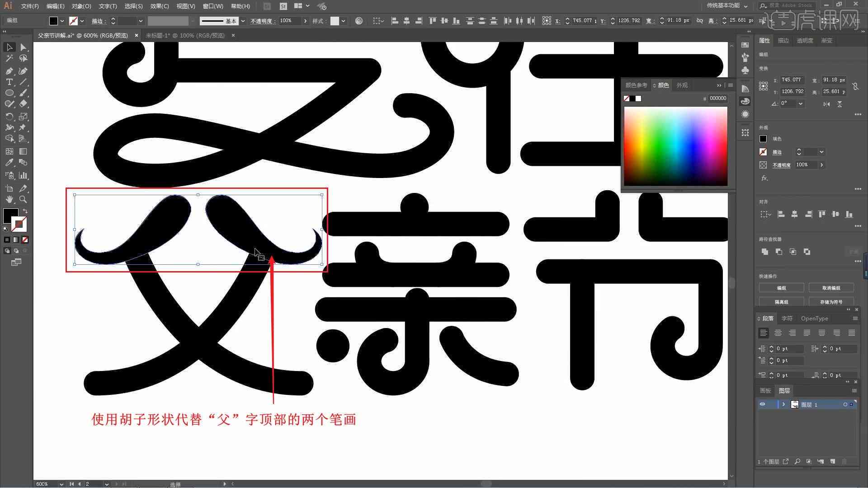Select the Selection tool in toolbar

[x=8, y=47]
